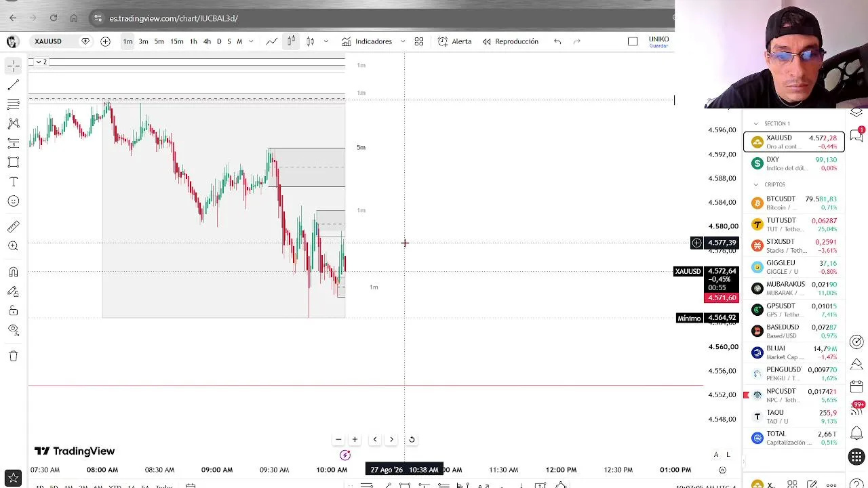
Task: Undo the last chart action
Action: click(x=557, y=41)
